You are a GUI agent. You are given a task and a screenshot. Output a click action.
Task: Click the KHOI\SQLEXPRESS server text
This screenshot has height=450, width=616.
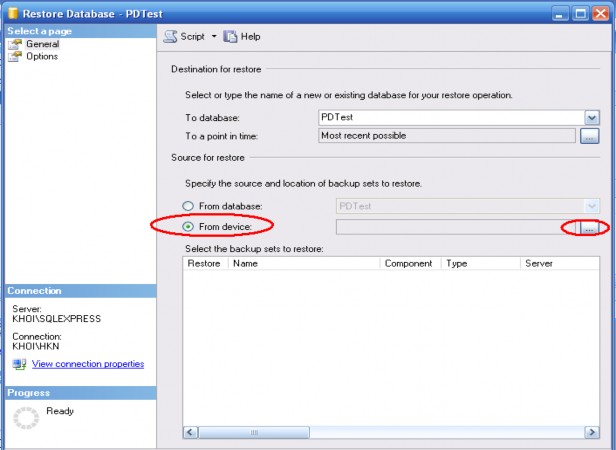[x=57, y=319]
